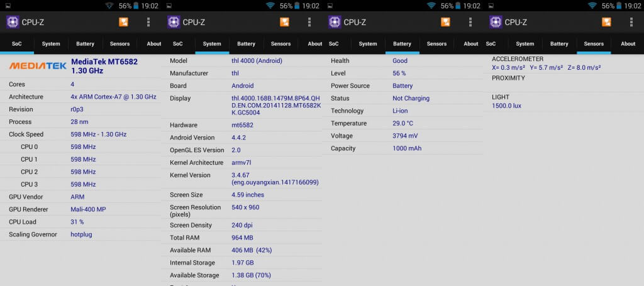Click the orange icon in the MediaTek SoC screen
Image resolution: width=644 pixels, height=286 pixels.
click(x=123, y=22)
